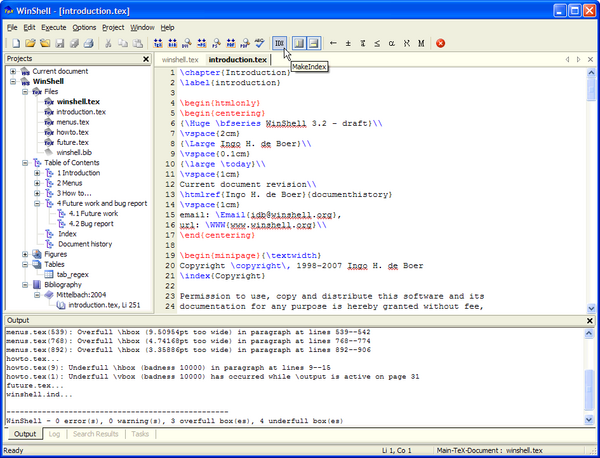Collapse the Mittelbach:2004 entry node
This screenshot has height=458, width=600.
click(x=37, y=295)
